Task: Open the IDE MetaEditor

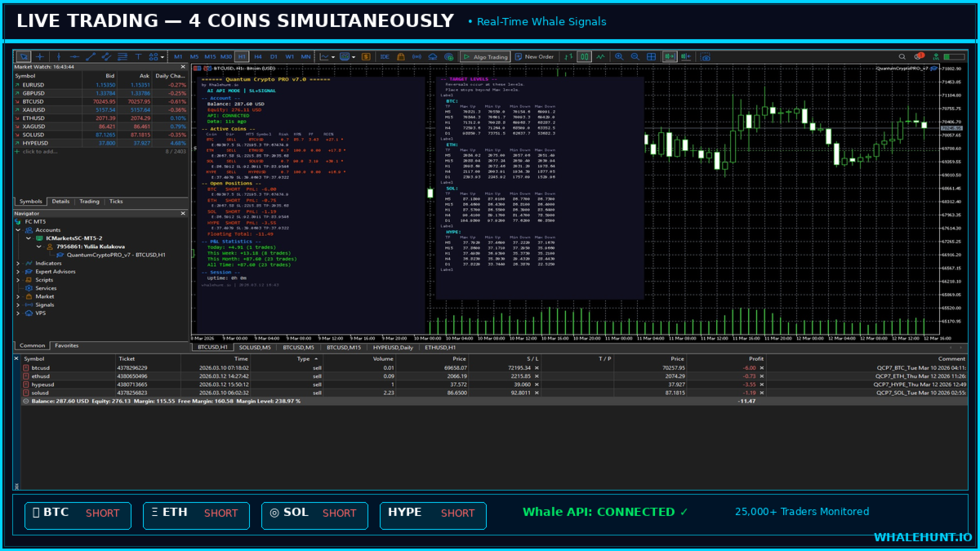Action: point(385,56)
